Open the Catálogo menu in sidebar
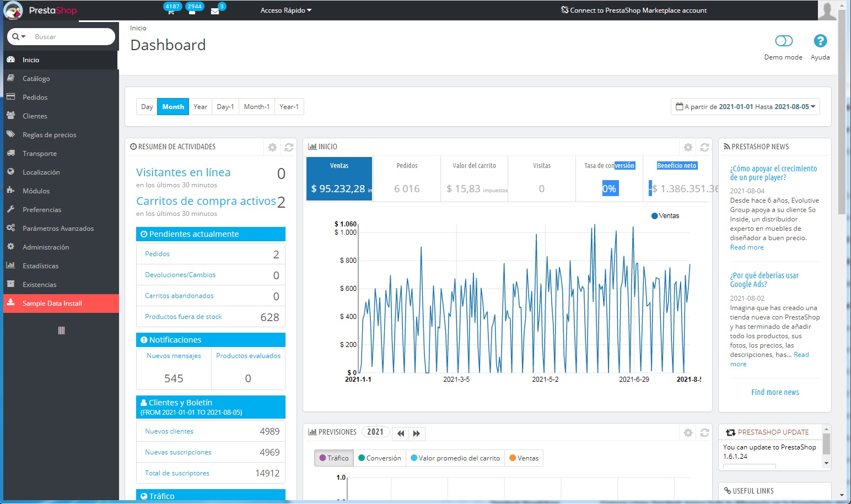The image size is (851, 504). tap(36, 79)
